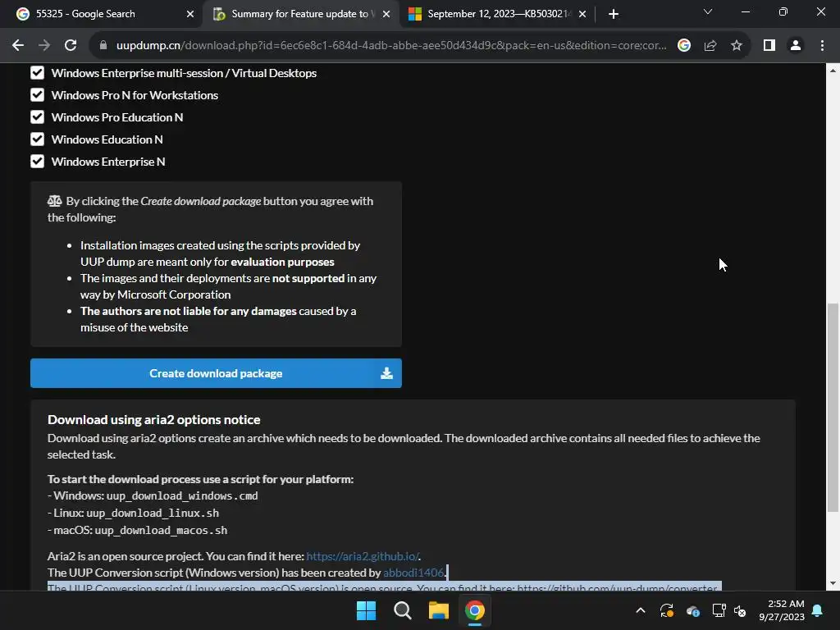
Task: Close the 55325 Google Search tab
Action: tap(190, 14)
